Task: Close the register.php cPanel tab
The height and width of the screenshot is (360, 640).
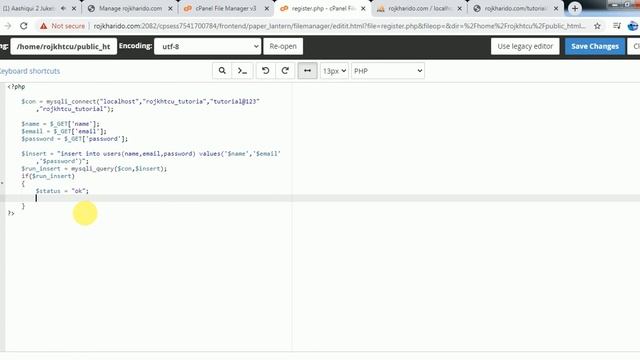Action: (x=363, y=8)
